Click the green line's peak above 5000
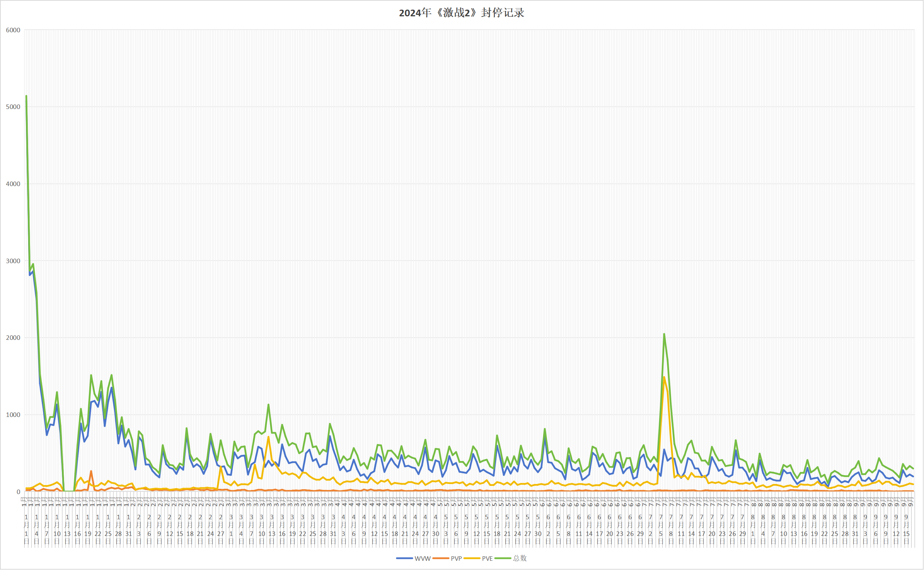924x570 pixels. click(26, 96)
